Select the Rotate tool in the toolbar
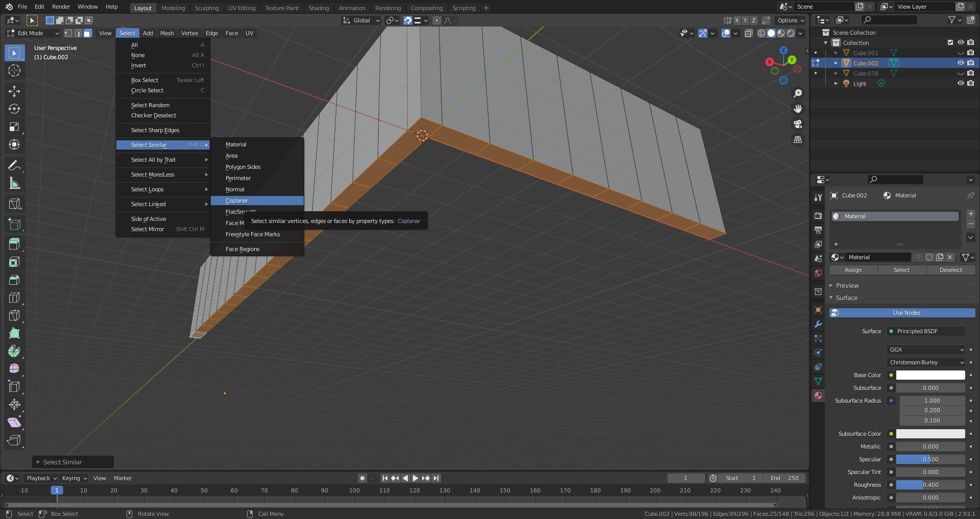 pyautogui.click(x=14, y=109)
